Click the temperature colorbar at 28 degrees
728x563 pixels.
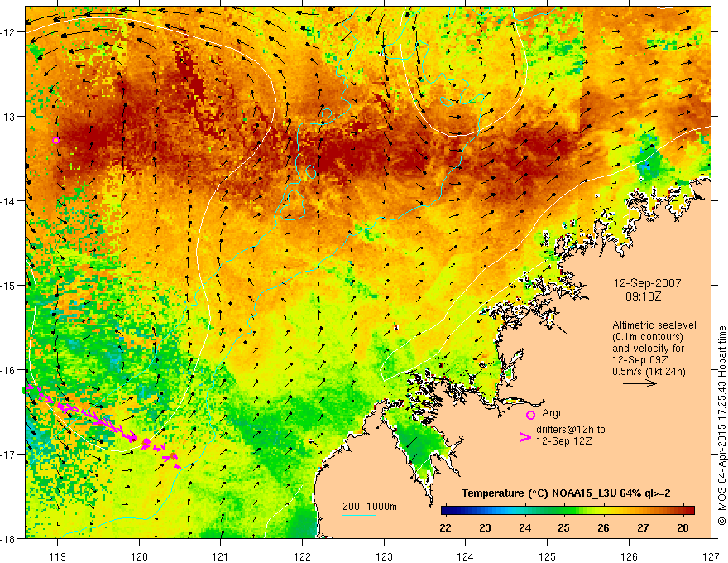(682, 511)
